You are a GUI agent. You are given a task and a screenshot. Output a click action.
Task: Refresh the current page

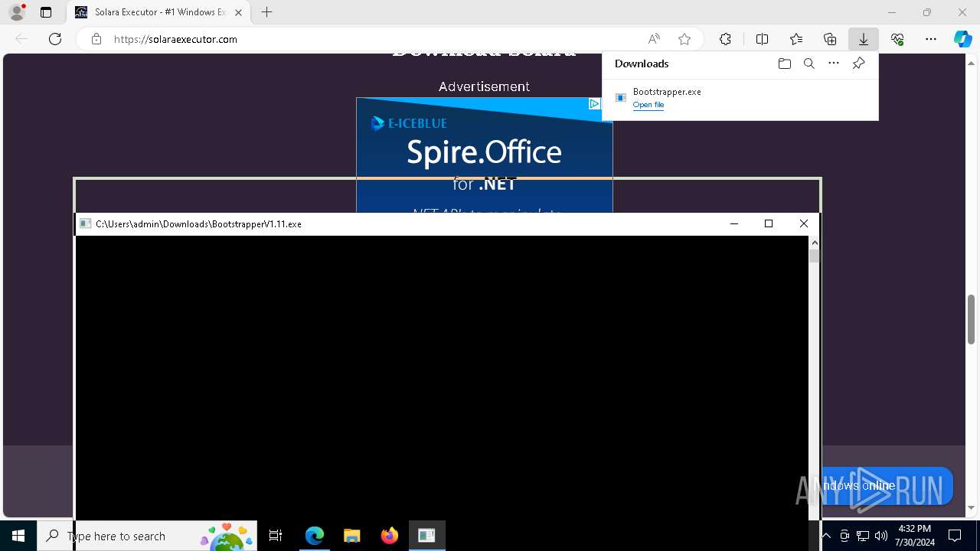[x=55, y=39]
